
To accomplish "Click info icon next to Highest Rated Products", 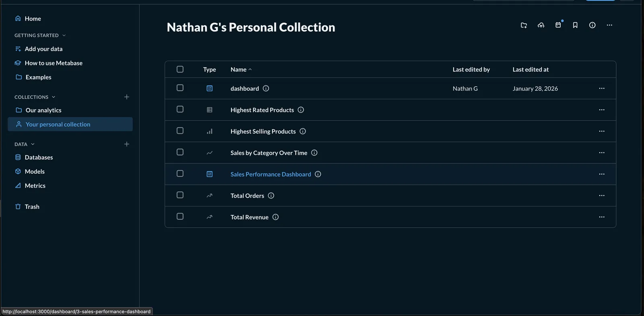I will pos(301,110).
